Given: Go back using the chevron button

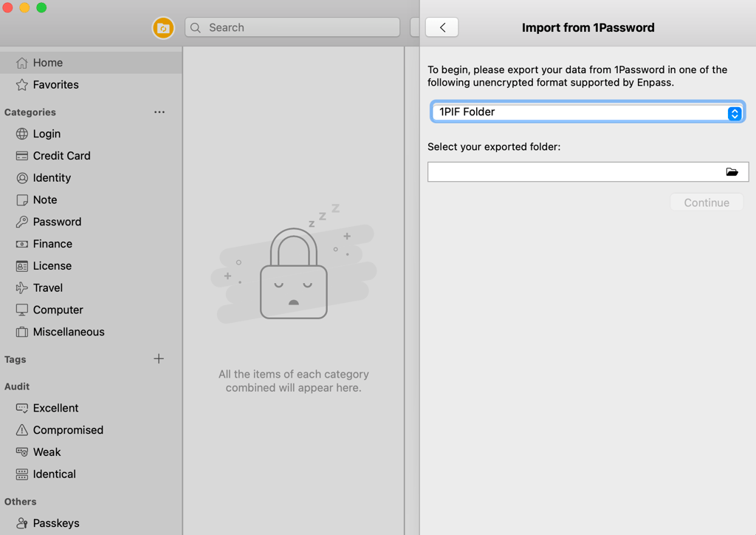Looking at the screenshot, I should 441,27.
